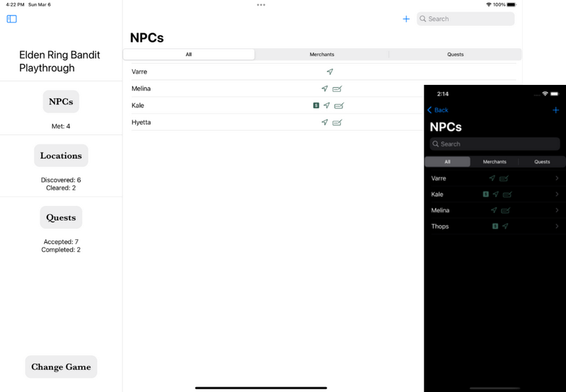The image size is (566, 392).
Task: Open the three-dot multitasking menu
Action: [x=261, y=5]
